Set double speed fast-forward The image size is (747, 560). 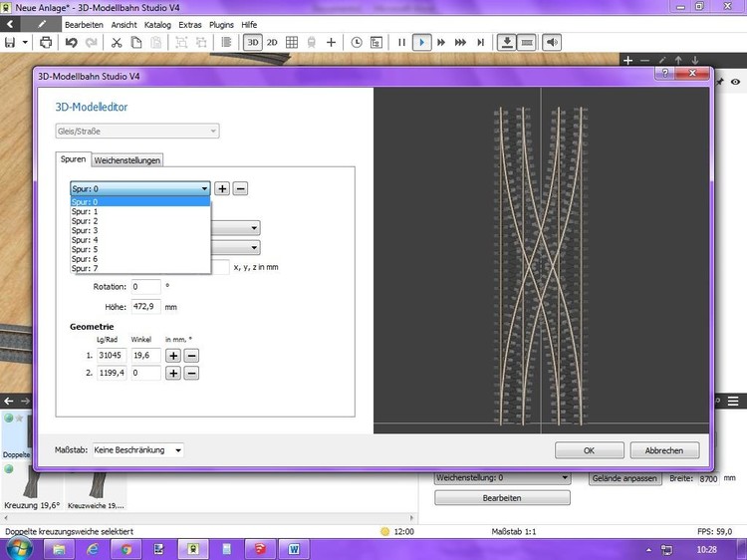coord(441,43)
